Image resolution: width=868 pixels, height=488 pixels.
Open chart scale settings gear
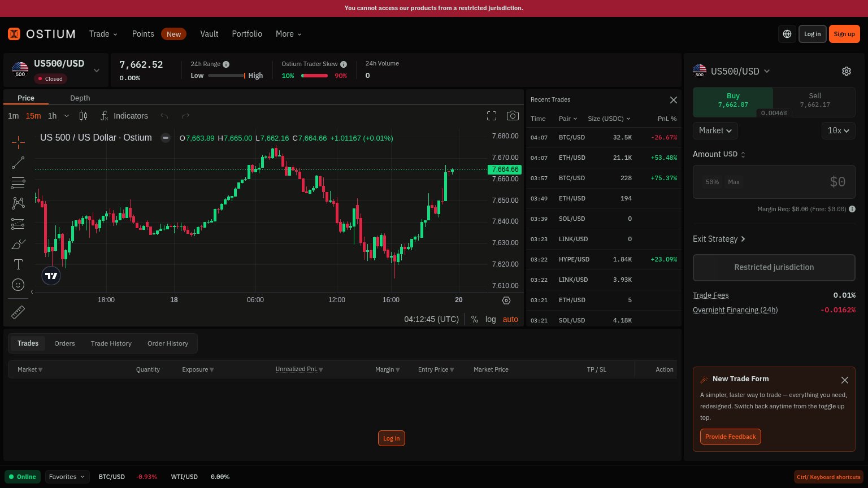(x=506, y=300)
